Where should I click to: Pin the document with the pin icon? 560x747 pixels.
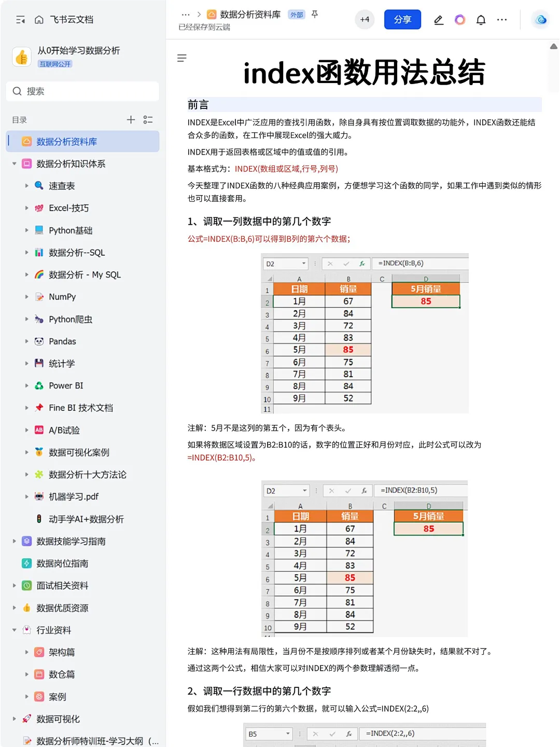pyautogui.click(x=315, y=15)
